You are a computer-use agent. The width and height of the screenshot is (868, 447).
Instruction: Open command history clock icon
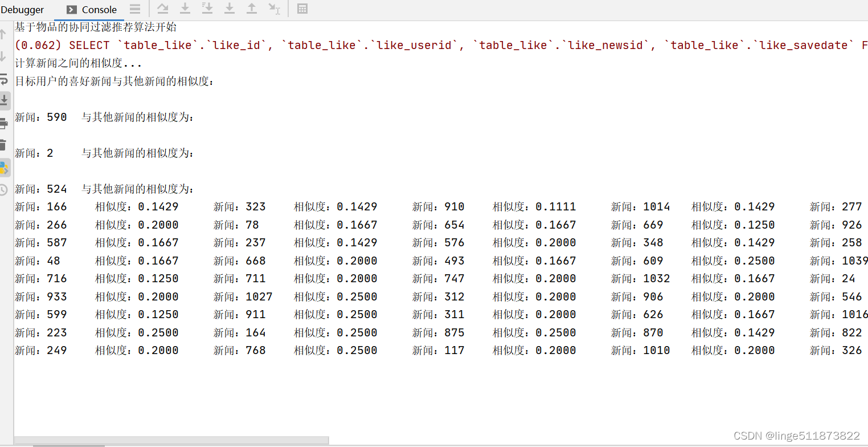point(3,190)
